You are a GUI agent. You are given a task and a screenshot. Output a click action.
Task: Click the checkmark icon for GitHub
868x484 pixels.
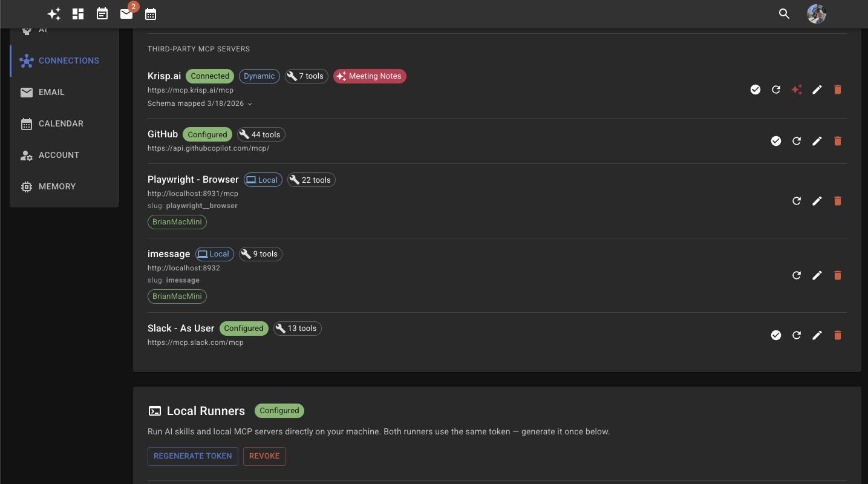tap(776, 141)
